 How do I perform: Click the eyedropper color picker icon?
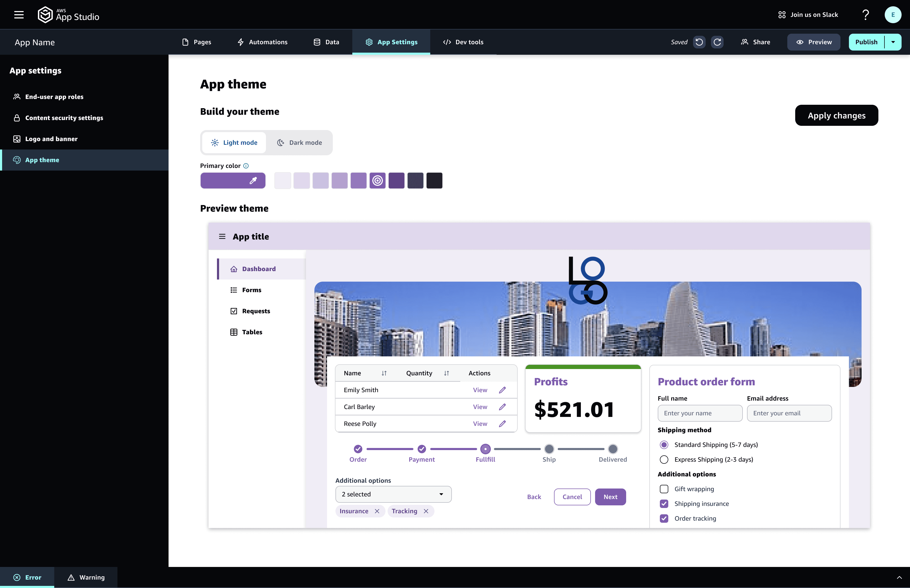click(x=253, y=181)
